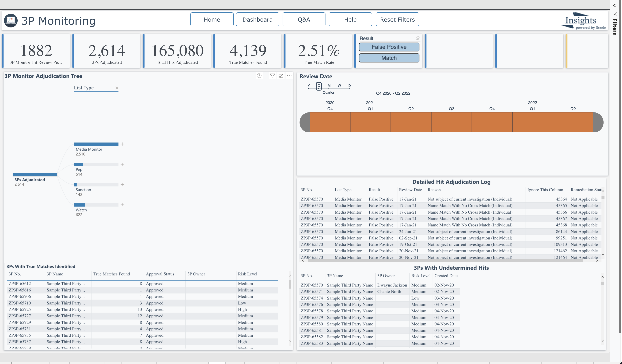Image resolution: width=622 pixels, height=364 pixels.
Task: Expand the Pep tree node
Action: (x=122, y=164)
